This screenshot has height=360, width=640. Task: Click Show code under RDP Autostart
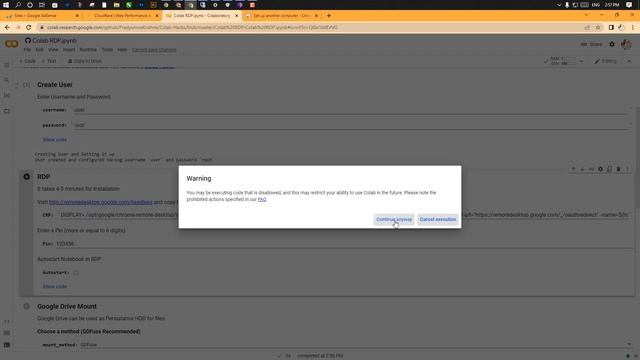(55, 287)
